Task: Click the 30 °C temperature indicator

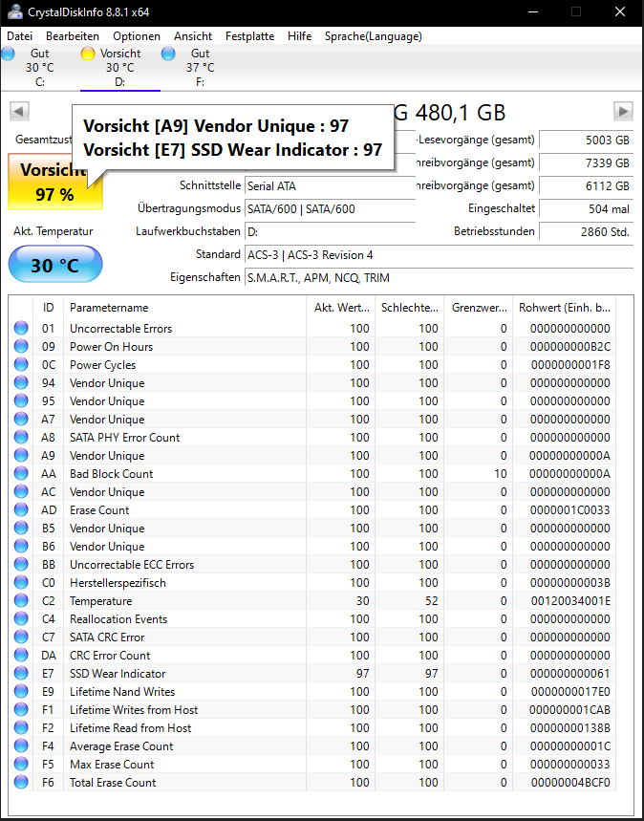Action: pyautogui.click(x=55, y=265)
